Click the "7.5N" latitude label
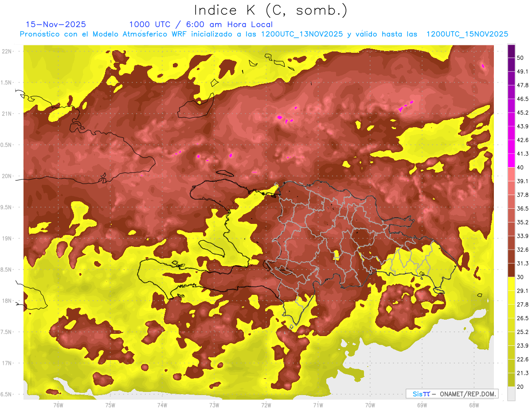The height and width of the screenshot is (411, 532). [7, 332]
